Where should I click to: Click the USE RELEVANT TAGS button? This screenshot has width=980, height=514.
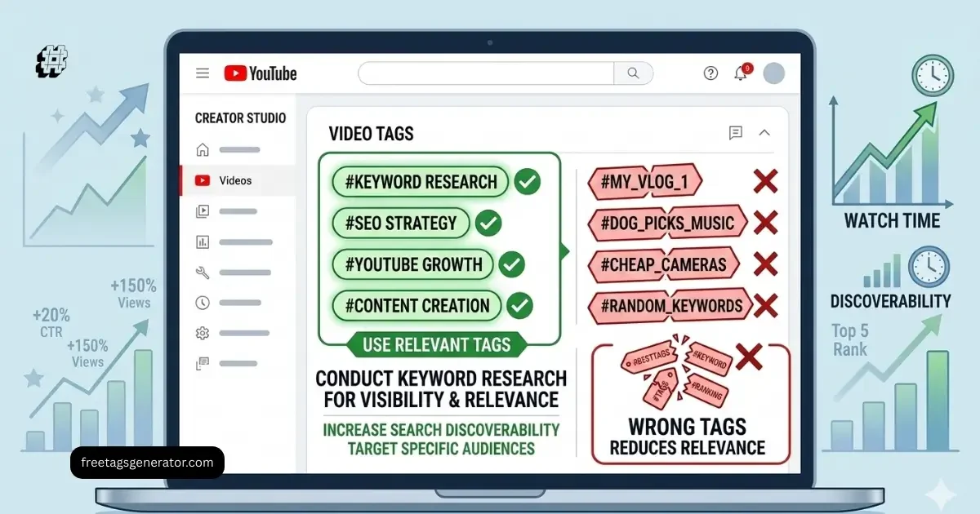(x=439, y=345)
